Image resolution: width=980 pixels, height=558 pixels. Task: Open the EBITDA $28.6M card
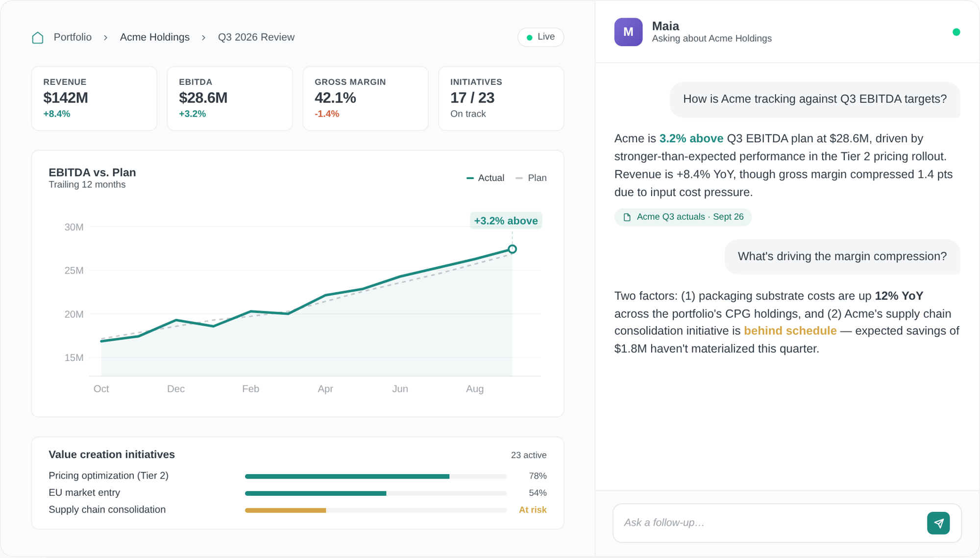point(230,99)
